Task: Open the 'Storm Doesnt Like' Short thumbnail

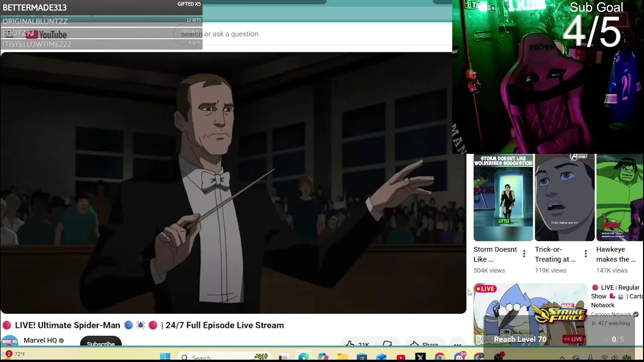Action: (503, 198)
